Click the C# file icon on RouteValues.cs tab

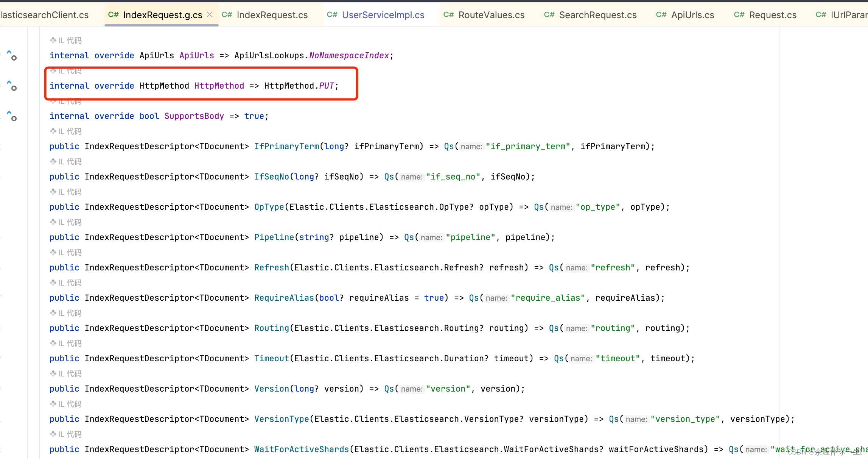point(449,15)
